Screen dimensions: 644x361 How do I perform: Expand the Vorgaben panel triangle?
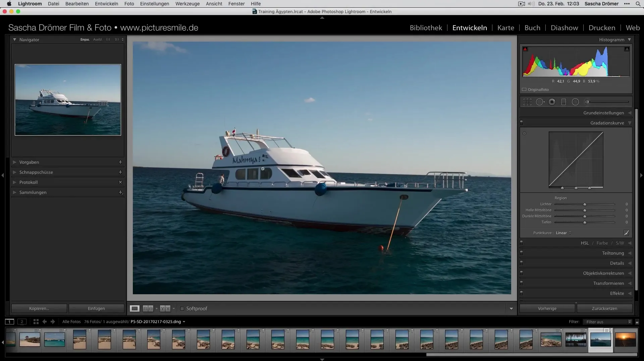pyautogui.click(x=14, y=162)
